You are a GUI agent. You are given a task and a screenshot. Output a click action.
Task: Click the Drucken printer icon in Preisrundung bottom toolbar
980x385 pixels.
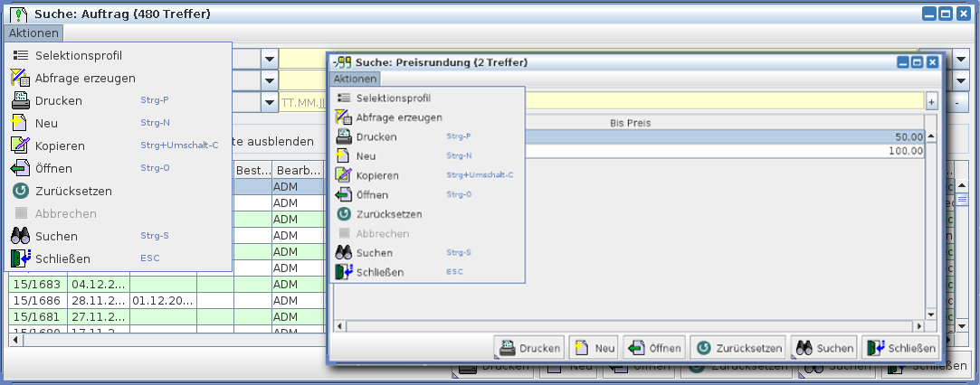(x=508, y=348)
